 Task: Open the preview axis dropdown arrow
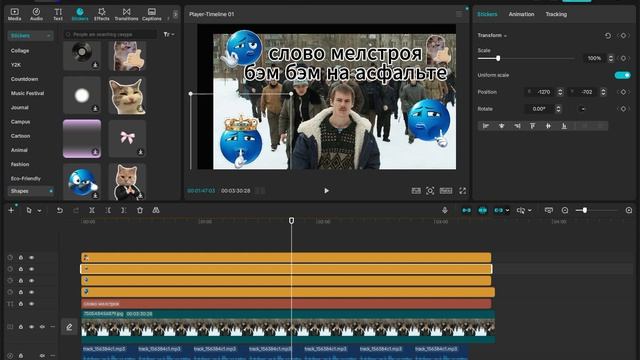point(530,211)
